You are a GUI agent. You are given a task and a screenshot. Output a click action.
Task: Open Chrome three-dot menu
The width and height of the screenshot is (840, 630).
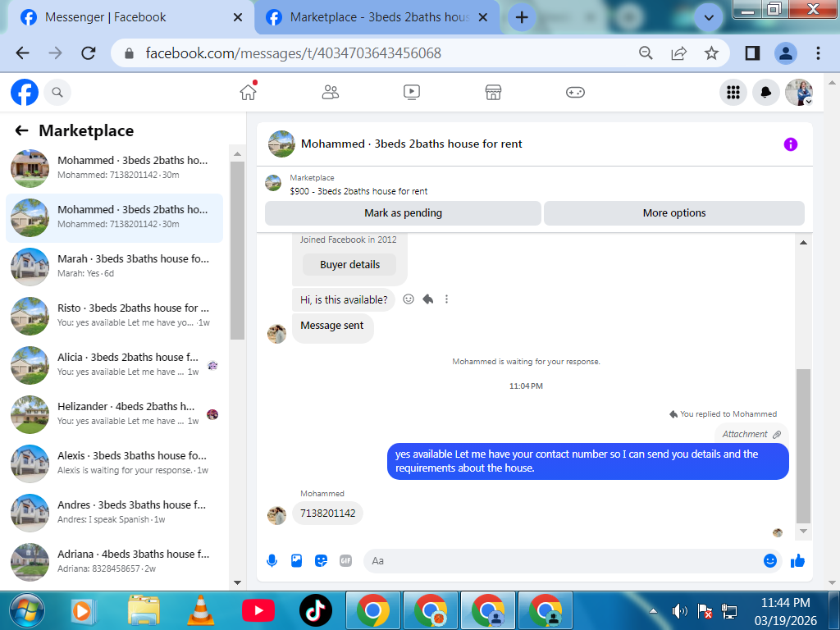click(x=818, y=53)
